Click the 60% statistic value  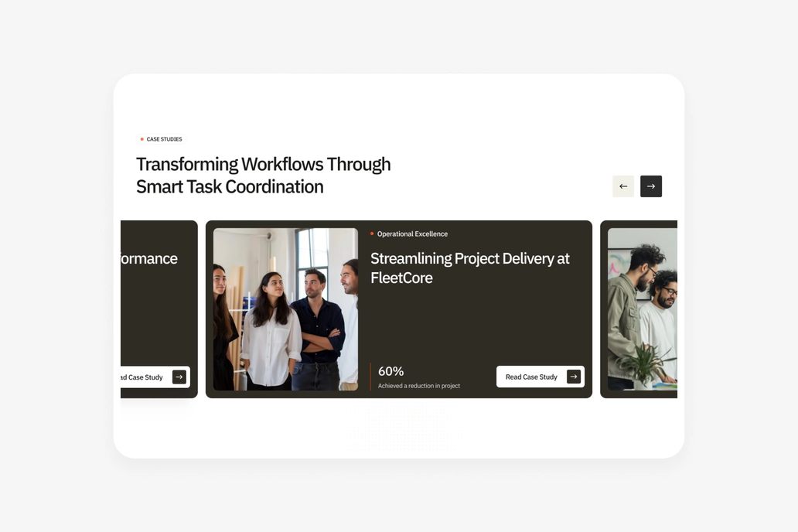[x=390, y=371]
